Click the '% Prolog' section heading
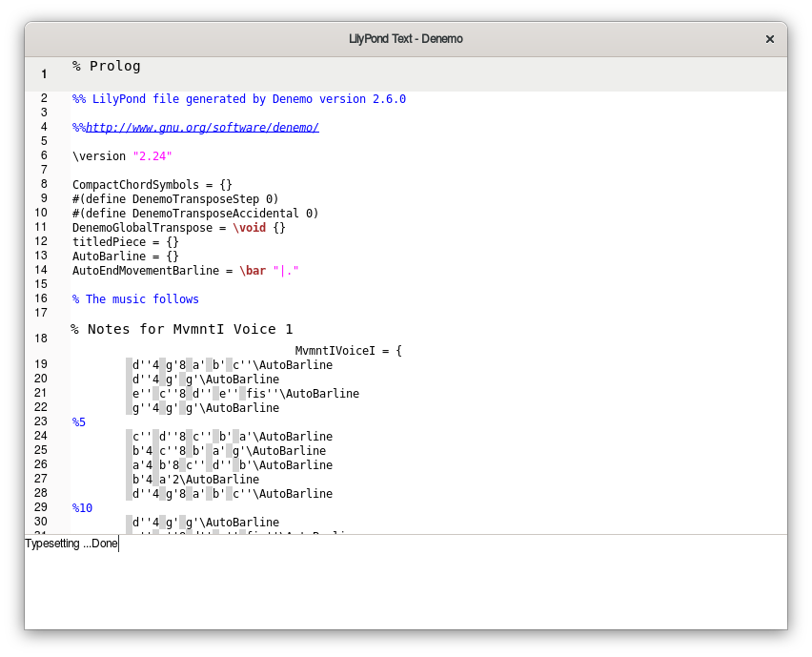Image resolution: width=812 pixels, height=657 pixels. click(x=107, y=67)
